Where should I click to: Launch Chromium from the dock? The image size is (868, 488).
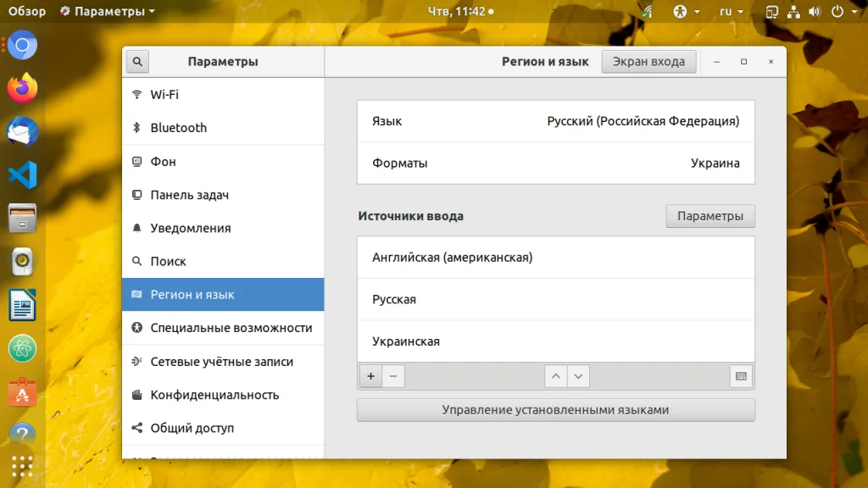22,45
